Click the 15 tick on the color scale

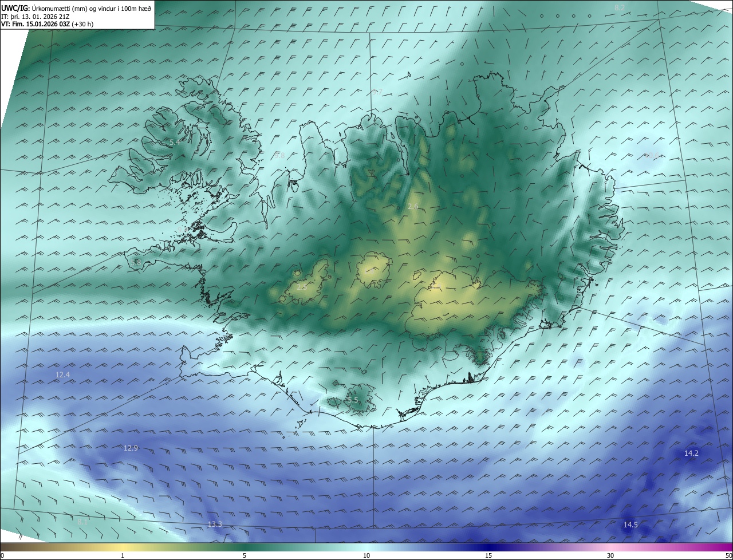488,555
